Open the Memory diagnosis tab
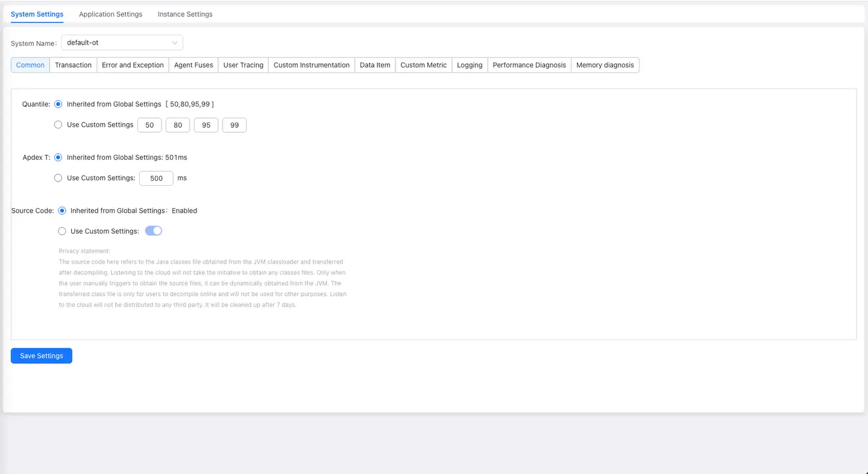The height and width of the screenshot is (474, 868). pos(605,65)
